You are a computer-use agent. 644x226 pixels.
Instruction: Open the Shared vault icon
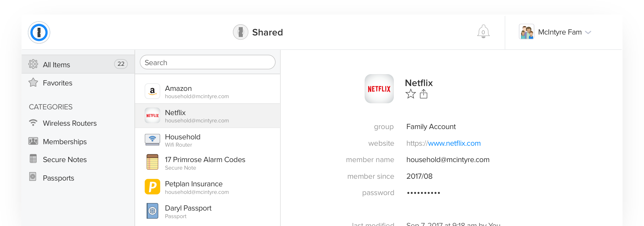[241, 32]
